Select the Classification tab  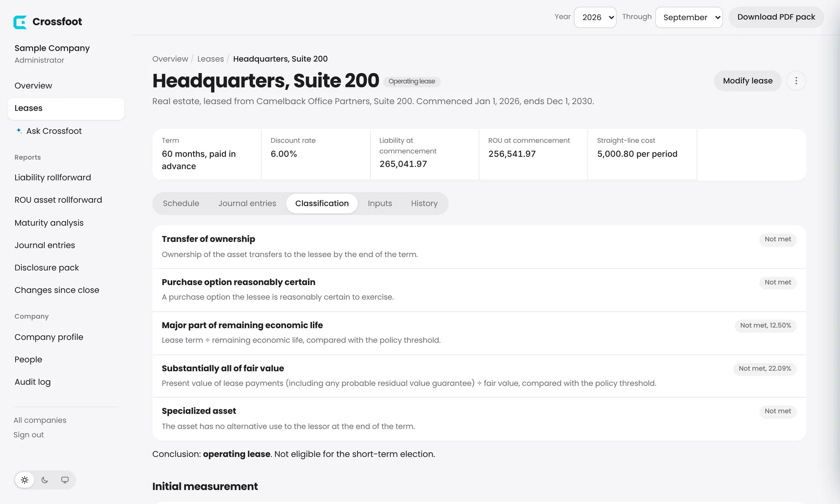tap(322, 203)
